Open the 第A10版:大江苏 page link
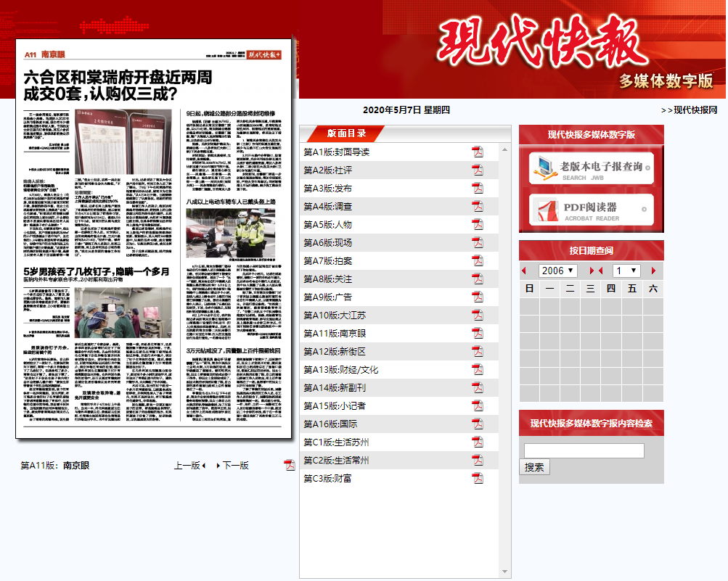728x581 pixels. click(333, 315)
